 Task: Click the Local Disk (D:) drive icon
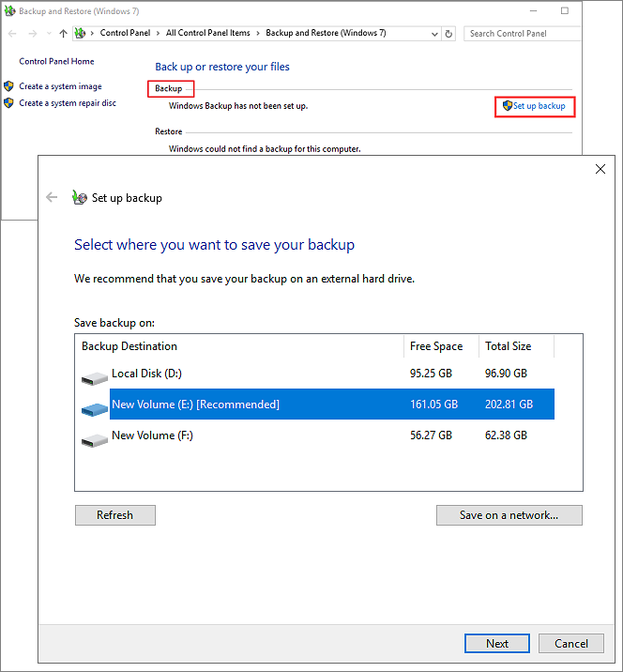click(94, 378)
